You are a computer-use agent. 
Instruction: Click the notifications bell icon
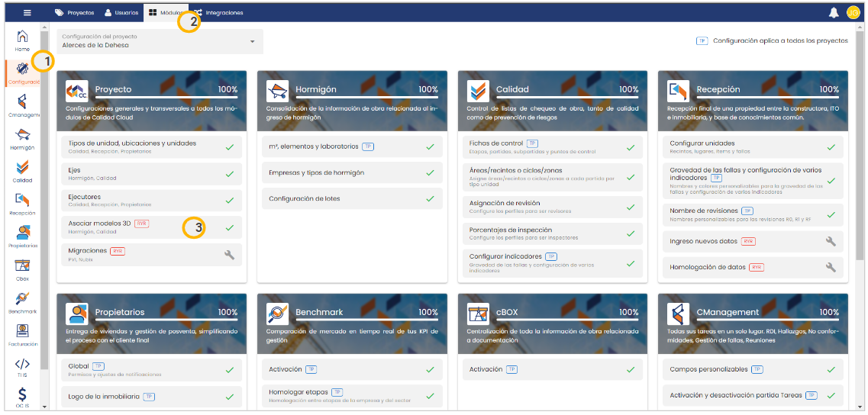coord(834,13)
